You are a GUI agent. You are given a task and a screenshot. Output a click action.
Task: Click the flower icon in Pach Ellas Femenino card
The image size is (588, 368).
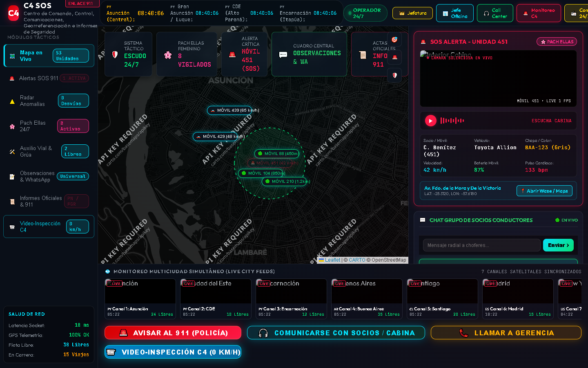168,55
